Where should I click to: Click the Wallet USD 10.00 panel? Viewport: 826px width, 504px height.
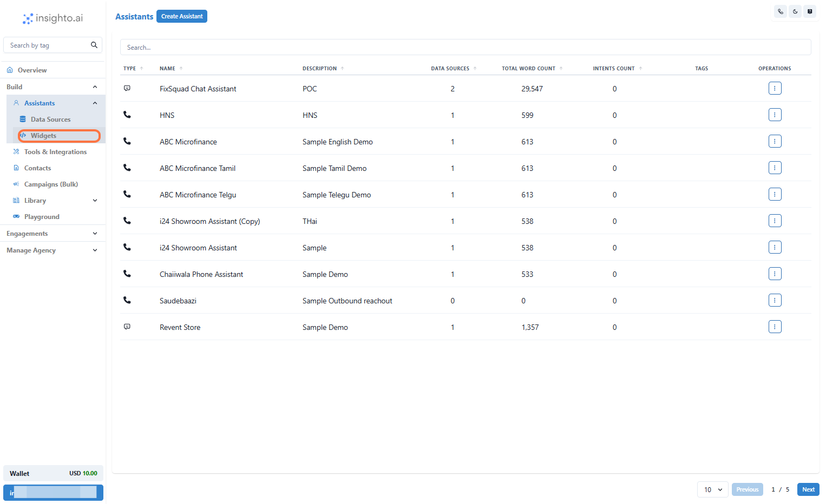tap(53, 473)
